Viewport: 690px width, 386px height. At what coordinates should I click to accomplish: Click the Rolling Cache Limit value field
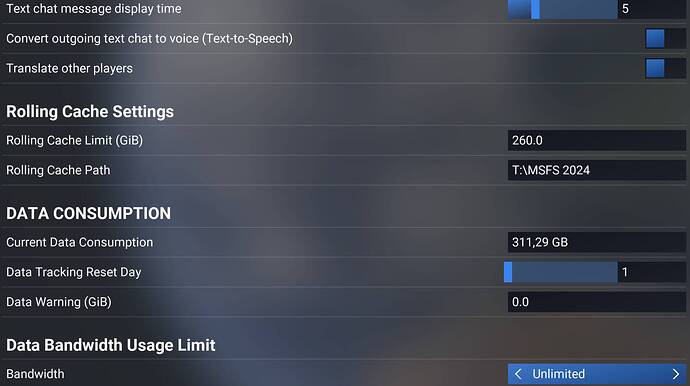point(597,140)
